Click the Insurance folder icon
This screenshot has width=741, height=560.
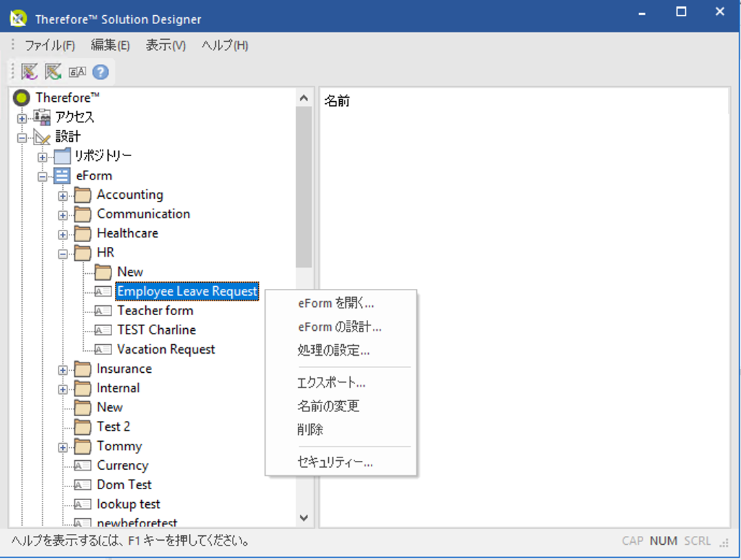tap(83, 369)
